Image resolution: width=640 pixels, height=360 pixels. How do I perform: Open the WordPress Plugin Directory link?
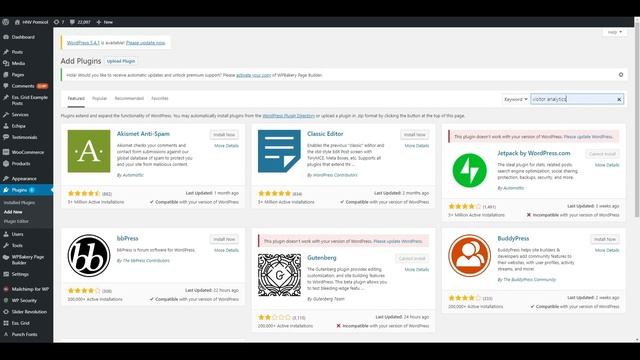tap(288, 116)
